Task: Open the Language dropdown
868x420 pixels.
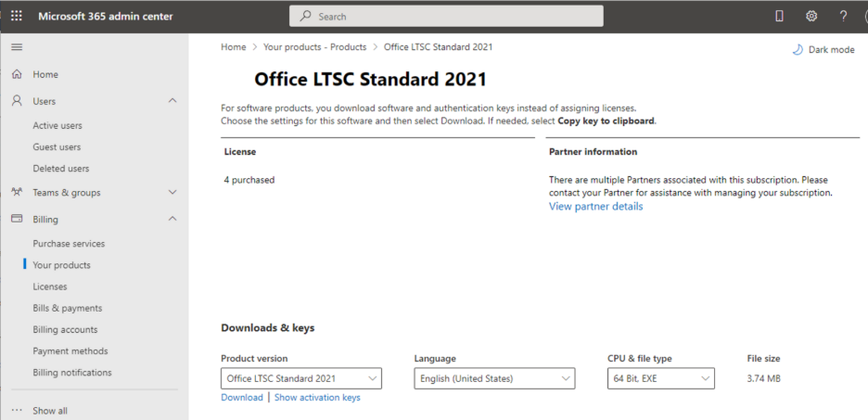Action: (x=494, y=379)
